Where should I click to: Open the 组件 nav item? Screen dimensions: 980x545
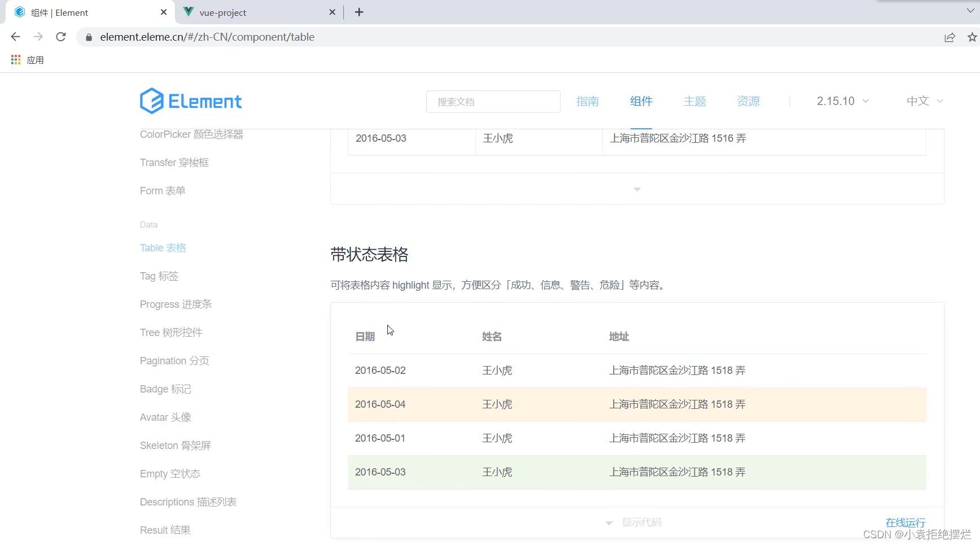pyautogui.click(x=641, y=101)
